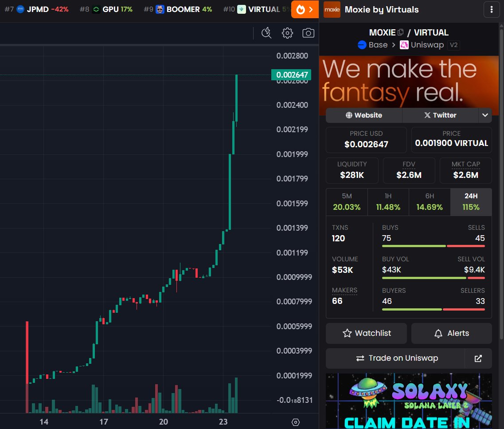
Task: Open #7 JPMD trending pair
Action: (36, 9)
